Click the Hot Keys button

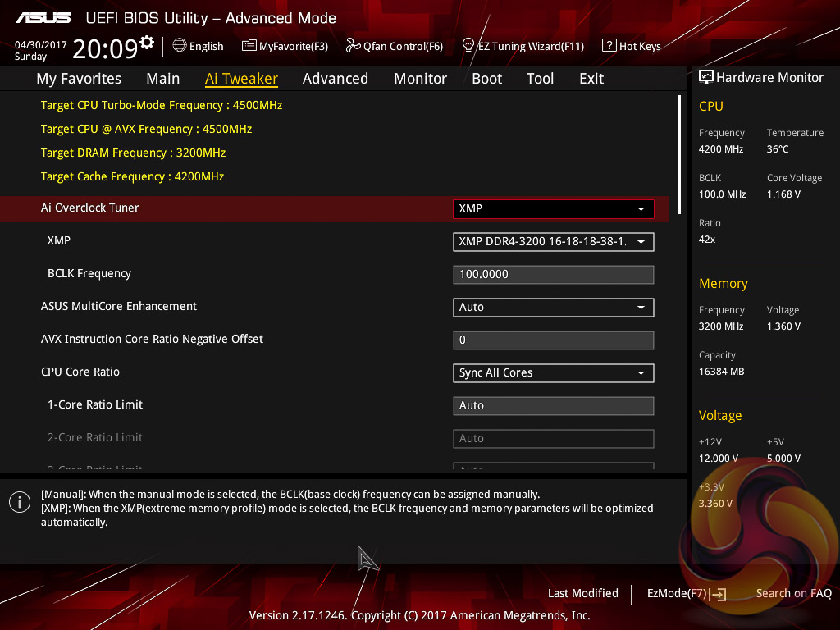[x=632, y=46]
